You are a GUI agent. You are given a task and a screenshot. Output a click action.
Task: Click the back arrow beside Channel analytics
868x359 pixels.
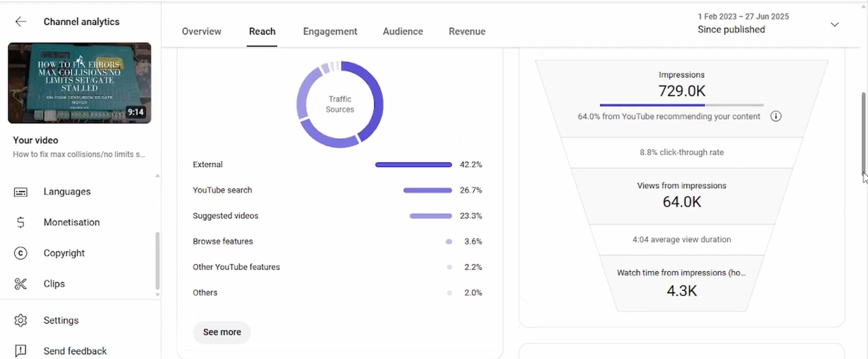coord(21,22)
